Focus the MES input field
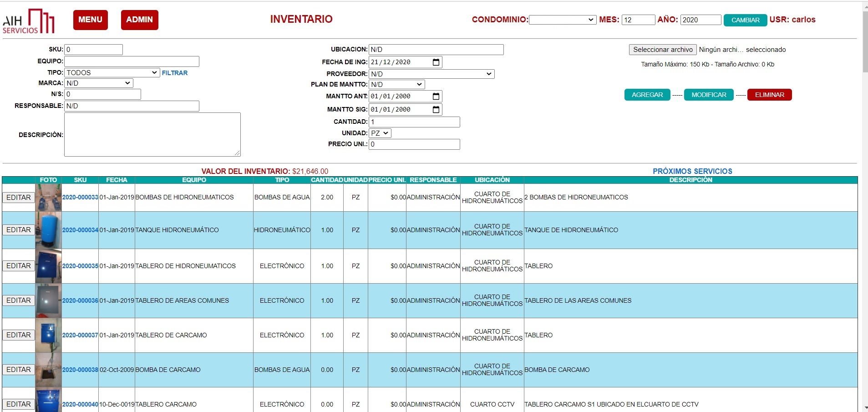This screenshot has width=868, height=412. click(x=638, y=20)
